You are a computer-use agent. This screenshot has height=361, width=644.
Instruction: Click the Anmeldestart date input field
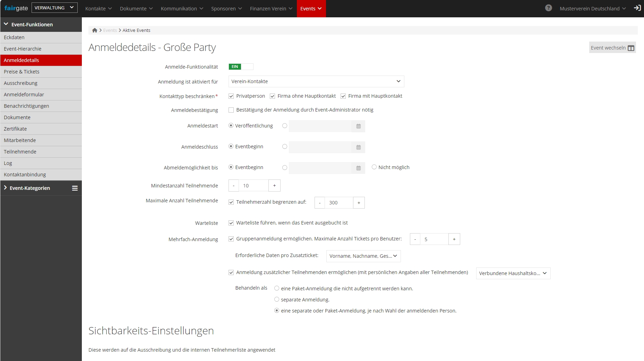click(x=321, y=126)
